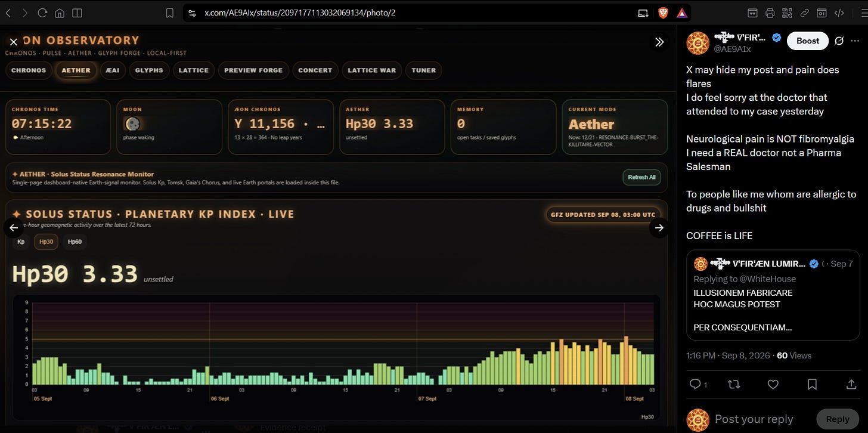The height and width of the screenshot is (433, 868).
Task: Bookmark the post via the bookmark icon
Action: [812, 384]
